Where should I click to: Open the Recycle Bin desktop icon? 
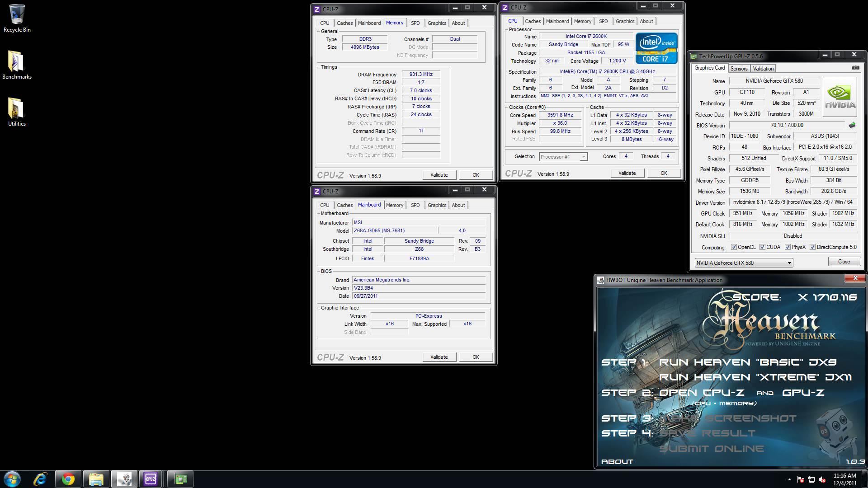[17, 18]
